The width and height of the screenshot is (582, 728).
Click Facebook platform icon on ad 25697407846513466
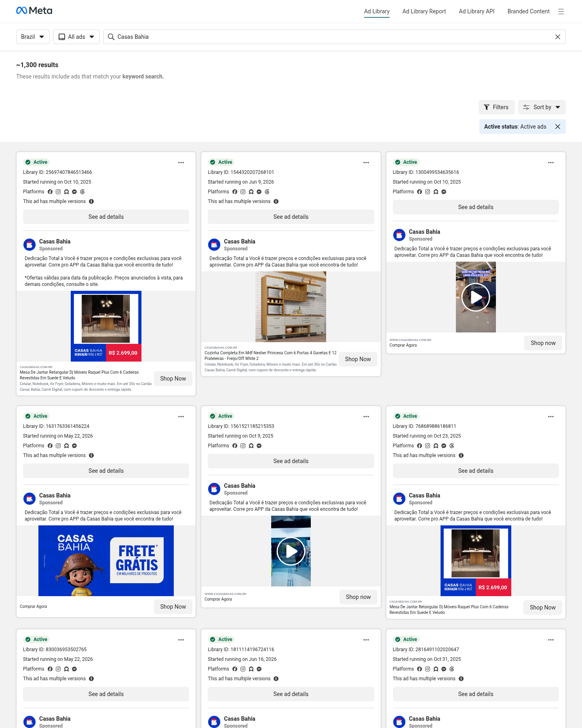click(x=50, y=192)
